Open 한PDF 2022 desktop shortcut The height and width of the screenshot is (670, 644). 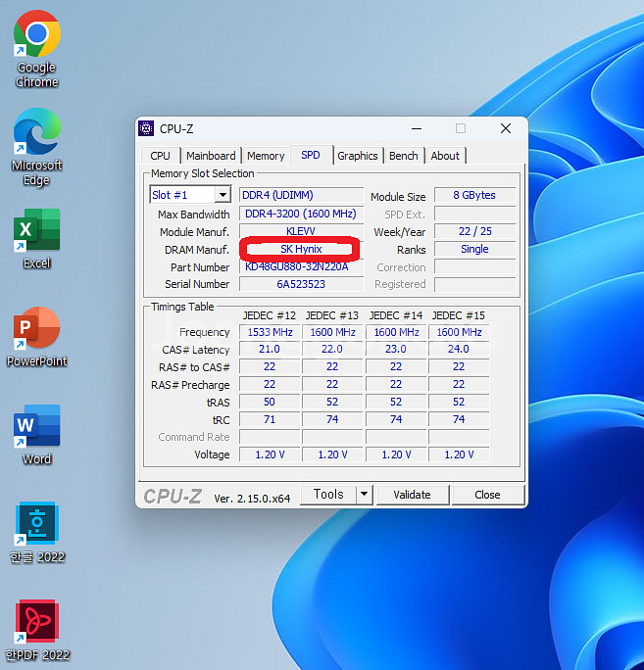click(x=37, y=631)
